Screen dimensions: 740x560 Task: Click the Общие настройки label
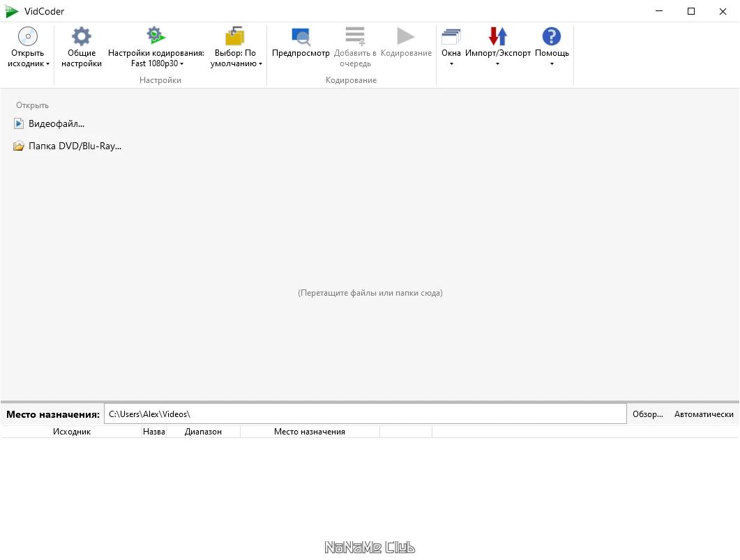(81, 58)
